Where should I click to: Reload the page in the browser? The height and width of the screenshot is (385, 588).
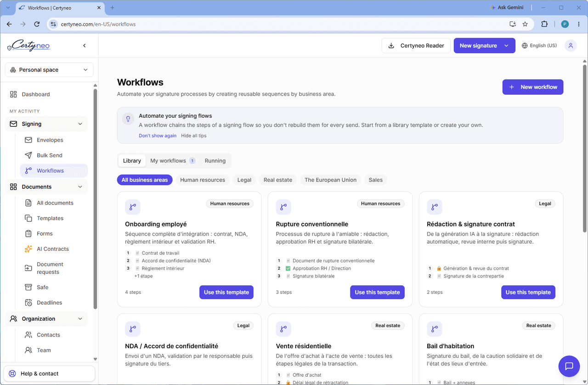tap(37, 24)
